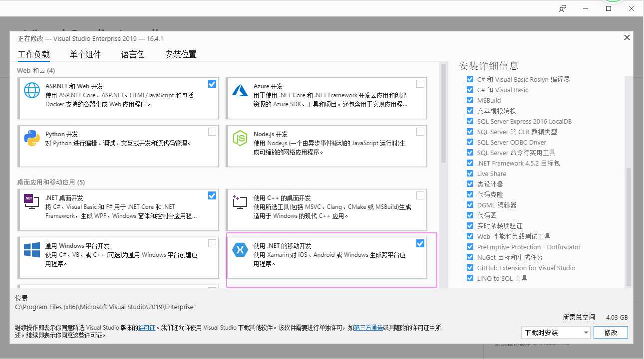This screenshot has width=644, height=359.
Task: Uncheck SQL Server ODBC Driver
Action: tap(470, 142)
